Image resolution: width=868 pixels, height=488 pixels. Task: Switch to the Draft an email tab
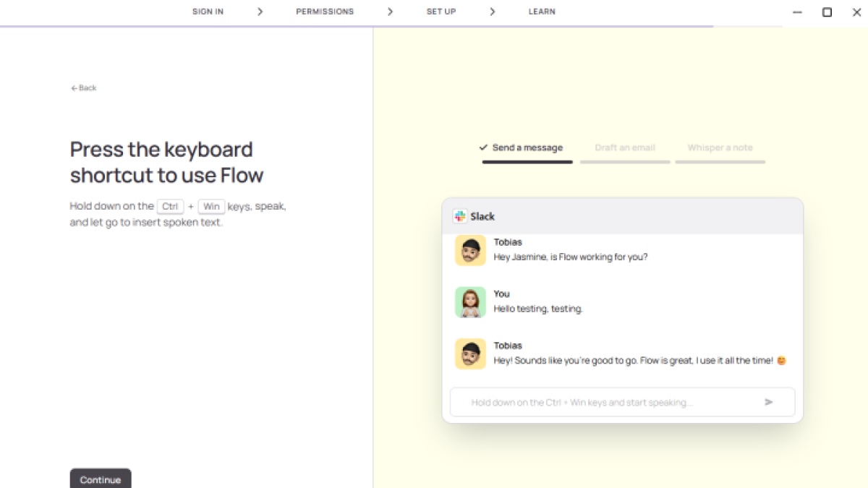click(625, 148)
